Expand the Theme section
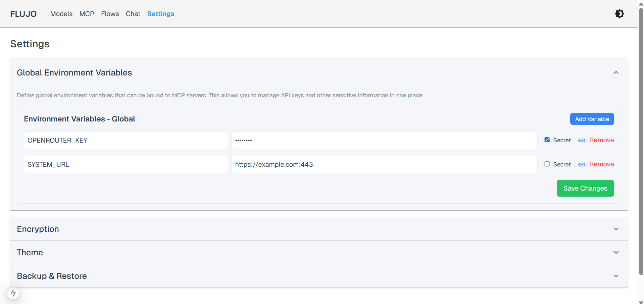This screenshot has height=304, width=644. (616, 252)
